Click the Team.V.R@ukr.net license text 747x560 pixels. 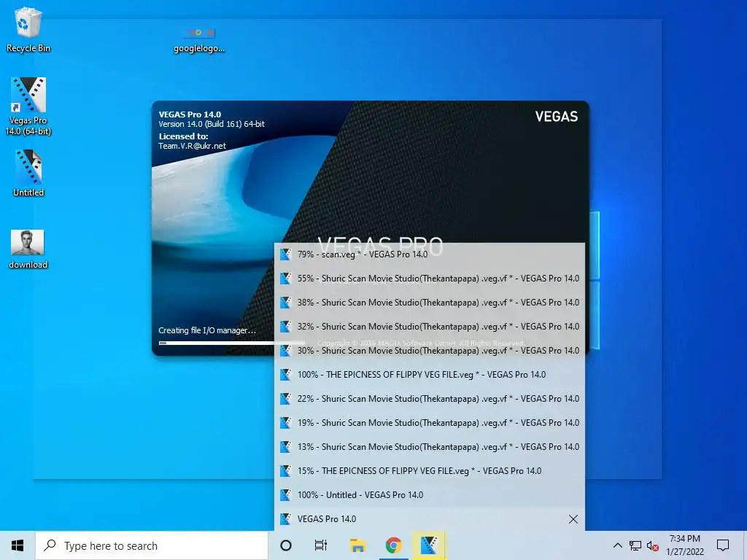(x=192, y=146)
